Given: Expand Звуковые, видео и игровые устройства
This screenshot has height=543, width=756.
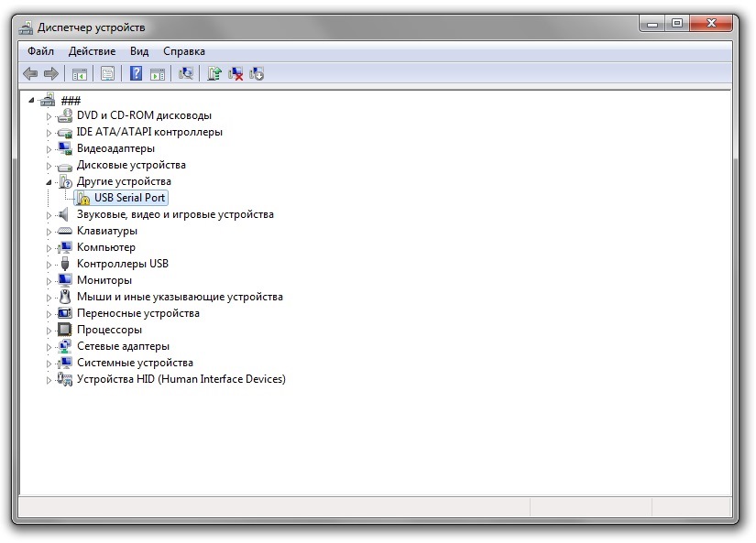Looking at the screenshot, I should pyautogui.click(x=49, y=215).
